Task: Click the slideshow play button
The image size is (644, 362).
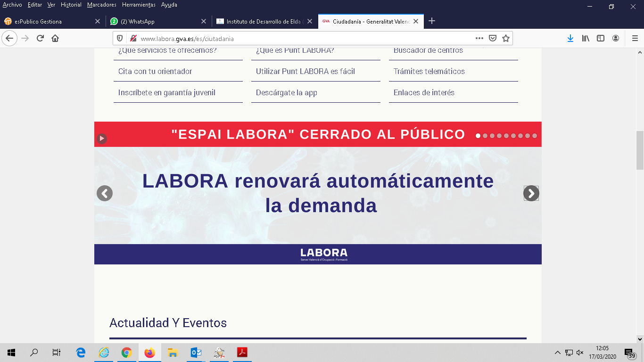Action: coord(102,139)
